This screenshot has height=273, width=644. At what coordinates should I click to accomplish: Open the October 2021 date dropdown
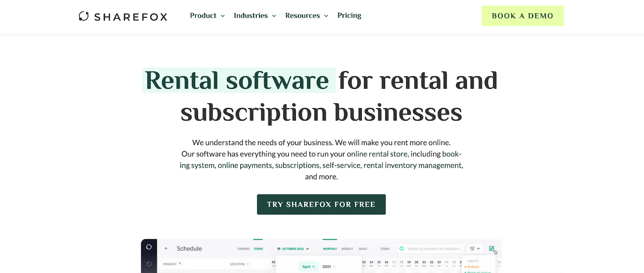(293, 249)
